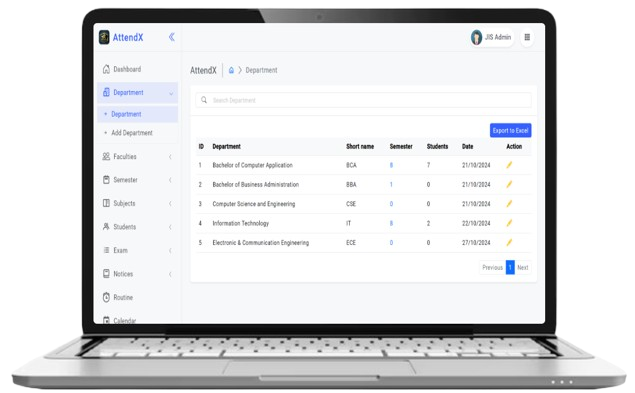Screen dimensions: 635x393
Task: Collapse the Department menu chevron
Action: pyautogui.click(x=171, y=93)
